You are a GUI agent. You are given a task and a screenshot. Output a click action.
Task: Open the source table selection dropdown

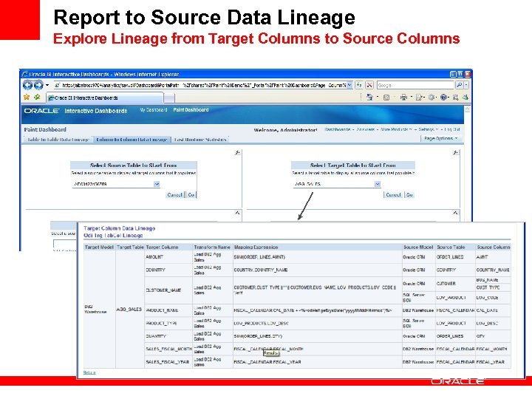click(157, 184)
